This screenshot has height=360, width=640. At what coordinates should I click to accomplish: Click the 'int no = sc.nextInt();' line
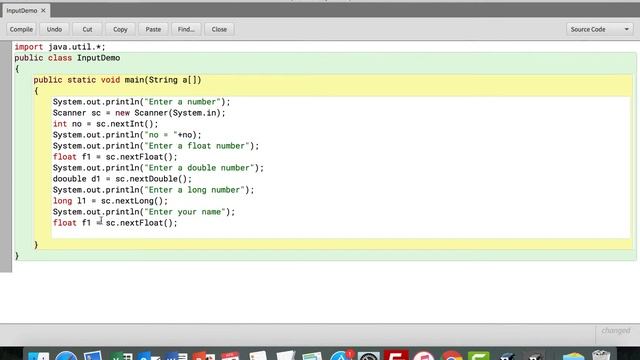coord(105,124)
